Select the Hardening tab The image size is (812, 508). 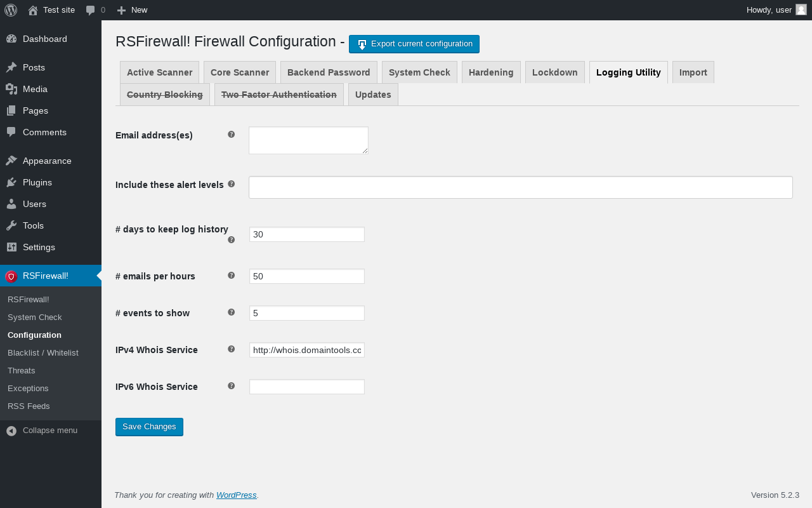tap(491, 72)
